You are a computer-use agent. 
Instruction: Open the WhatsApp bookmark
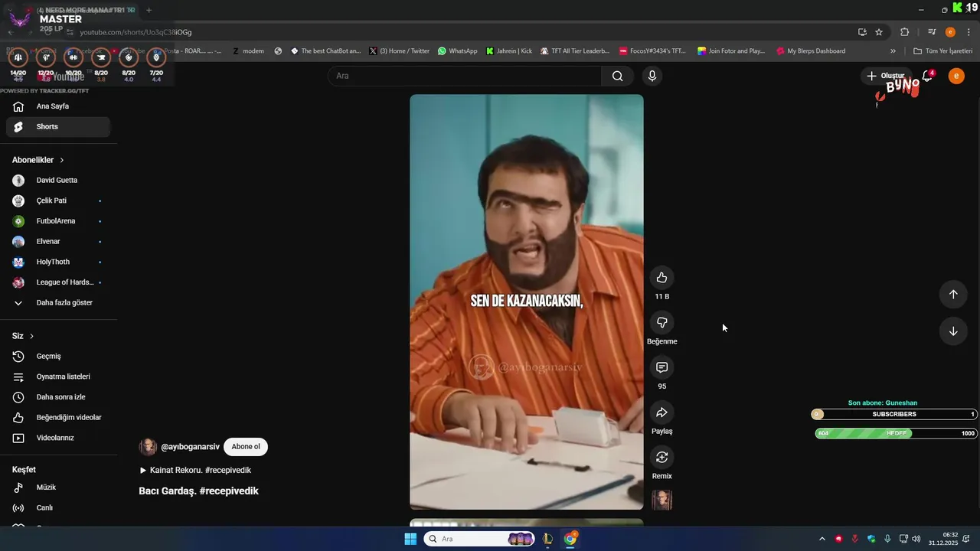click(x=458, y=51)
